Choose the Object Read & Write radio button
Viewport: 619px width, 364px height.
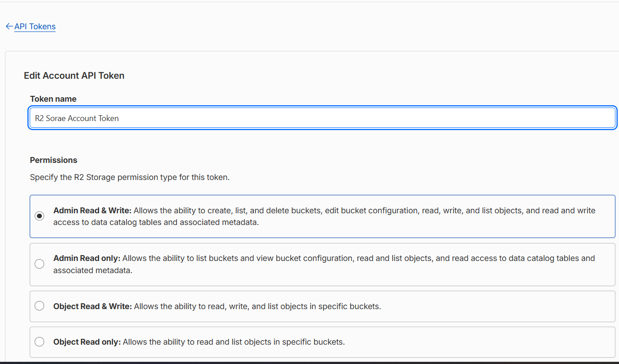[40, 306]
